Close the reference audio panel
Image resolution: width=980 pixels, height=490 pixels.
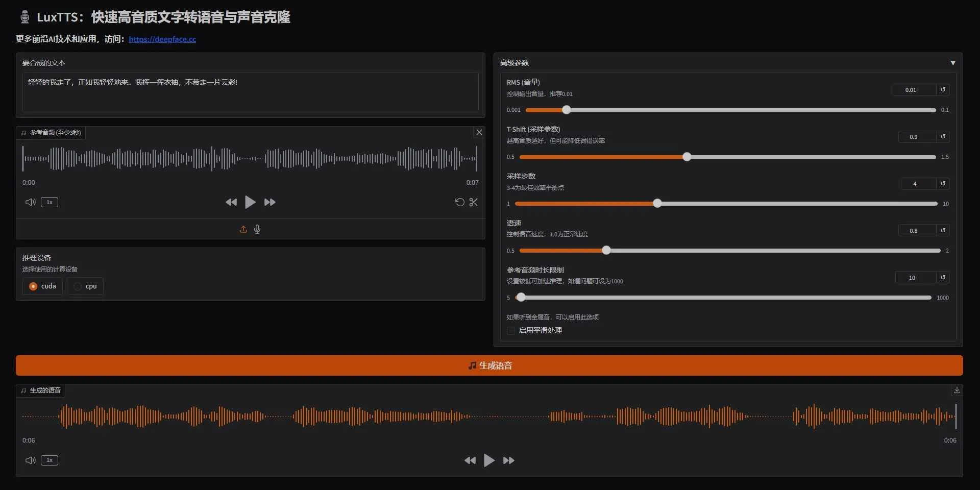pos(479,132)
